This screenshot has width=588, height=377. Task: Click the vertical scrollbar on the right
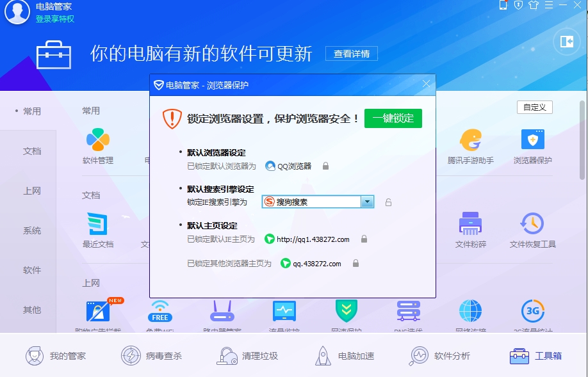click(x=582, y=140)
